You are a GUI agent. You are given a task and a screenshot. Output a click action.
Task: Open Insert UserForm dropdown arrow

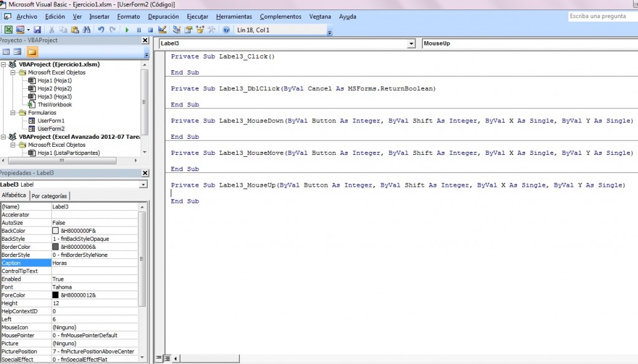click(x=28, y=30)
